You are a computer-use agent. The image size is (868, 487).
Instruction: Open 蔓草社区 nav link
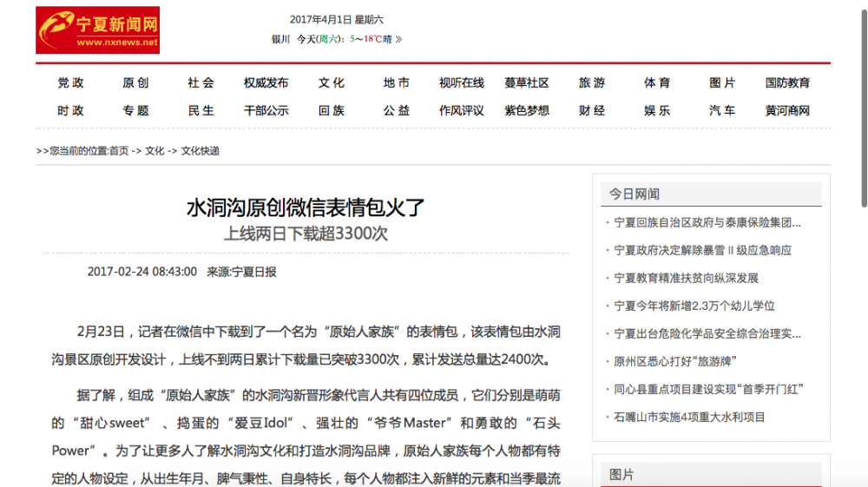coord(527,83)
